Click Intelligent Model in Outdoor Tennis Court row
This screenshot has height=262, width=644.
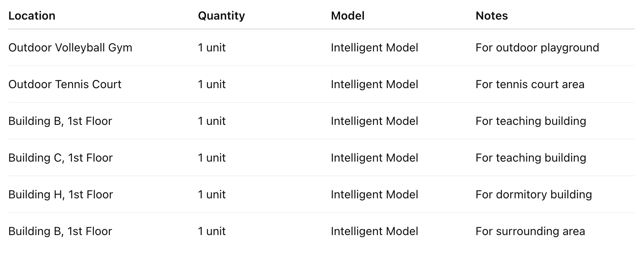[374, 84]
